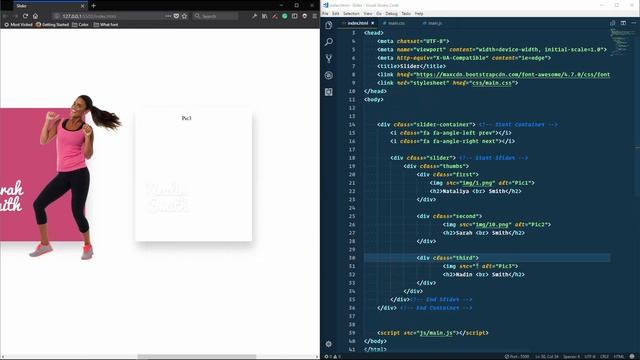
Task: Open File menu in VS Code
Action: (325, 13)
